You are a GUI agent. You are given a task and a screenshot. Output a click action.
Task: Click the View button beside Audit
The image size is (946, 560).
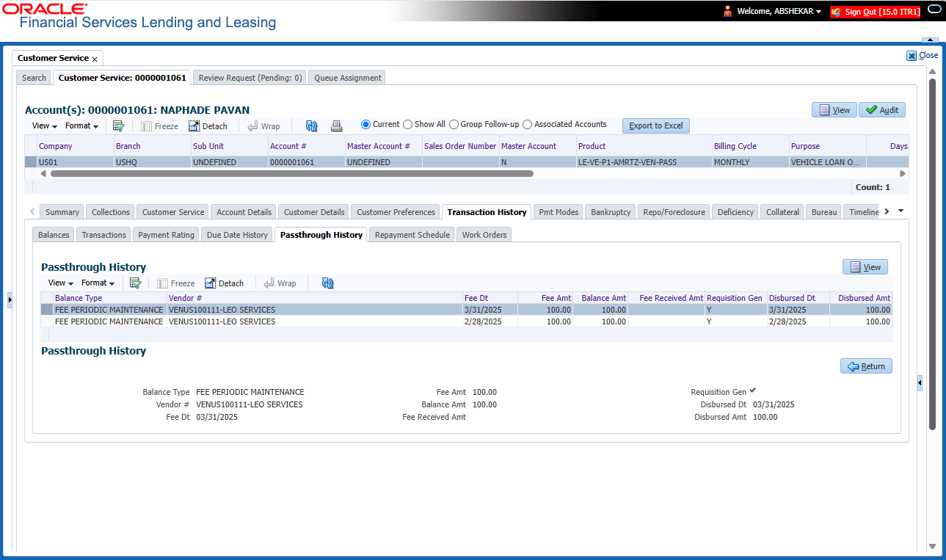click(x=834, y=110)
